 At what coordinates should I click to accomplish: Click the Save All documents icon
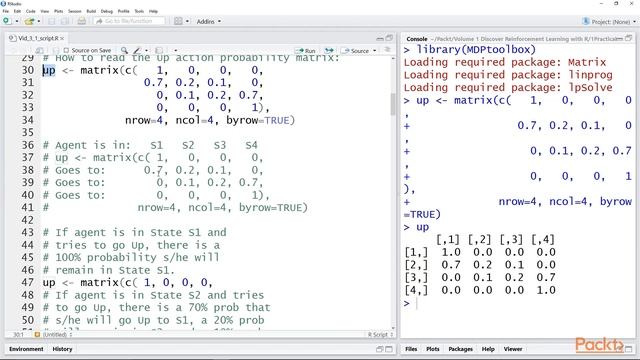click(64, 21)
